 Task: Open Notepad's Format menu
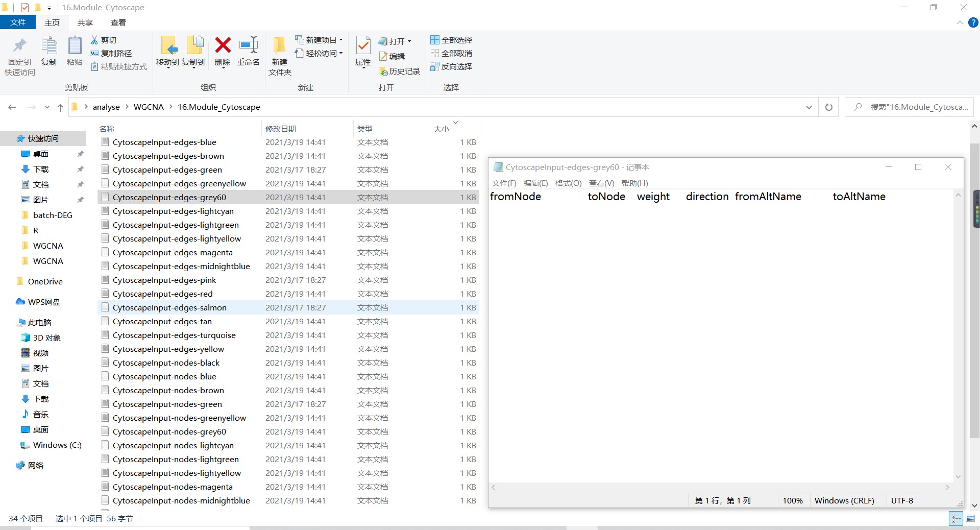(568, 183)
